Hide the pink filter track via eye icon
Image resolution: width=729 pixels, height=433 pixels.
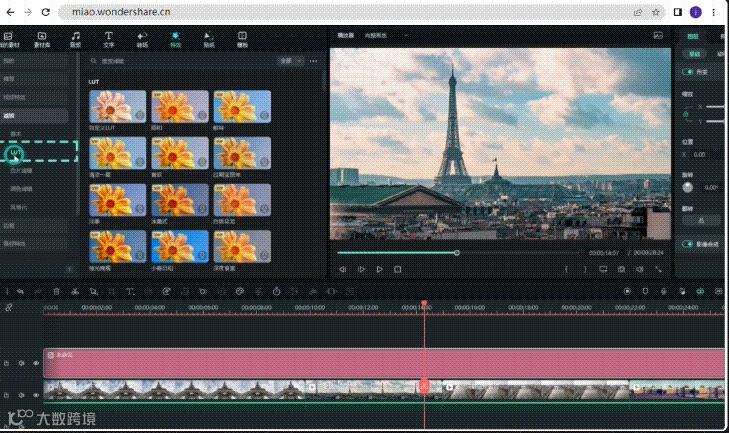coord(36,363)
